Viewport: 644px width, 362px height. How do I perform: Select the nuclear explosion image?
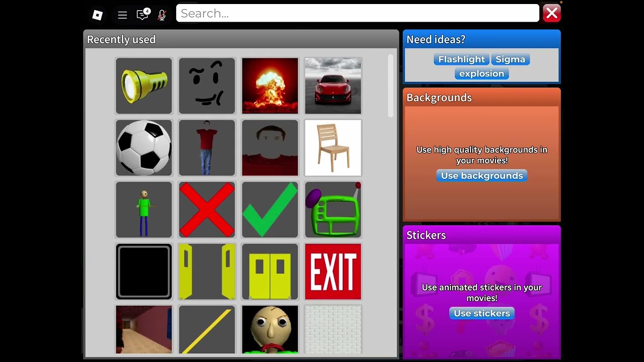tap(270, 86)
